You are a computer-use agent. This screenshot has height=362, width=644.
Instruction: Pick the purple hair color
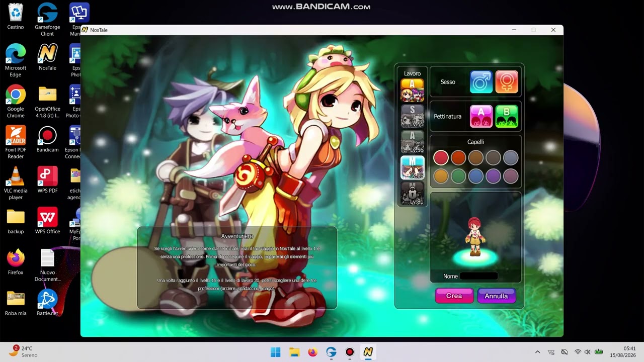[493, 176]
